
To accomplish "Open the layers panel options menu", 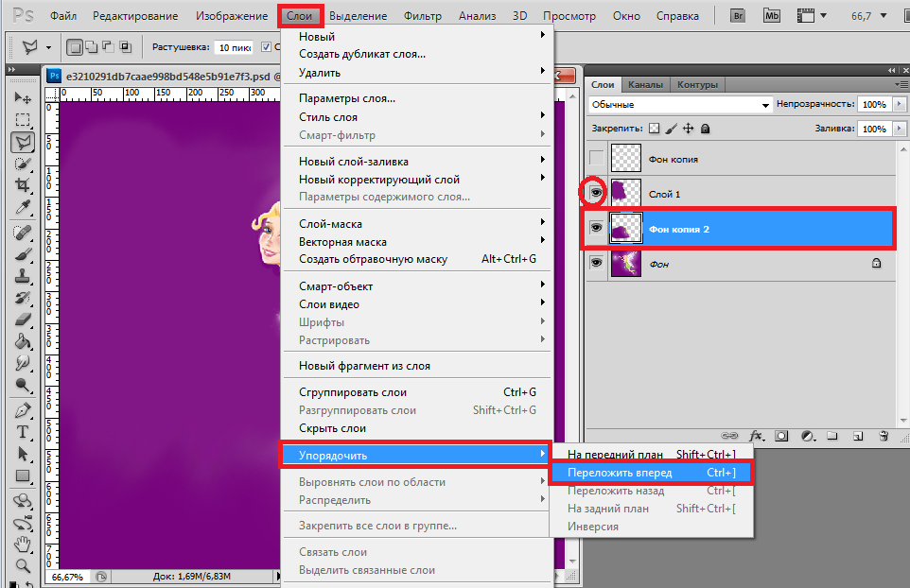I will (901, 85).
